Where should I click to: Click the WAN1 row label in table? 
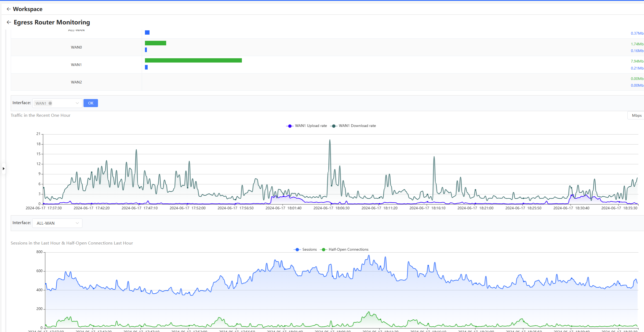point(76,65)
